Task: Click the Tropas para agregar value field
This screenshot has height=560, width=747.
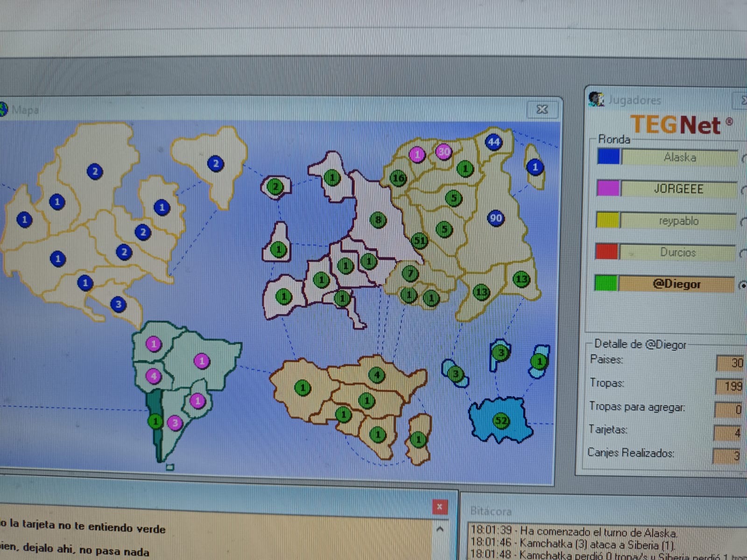Action: [x=729, y=410]
